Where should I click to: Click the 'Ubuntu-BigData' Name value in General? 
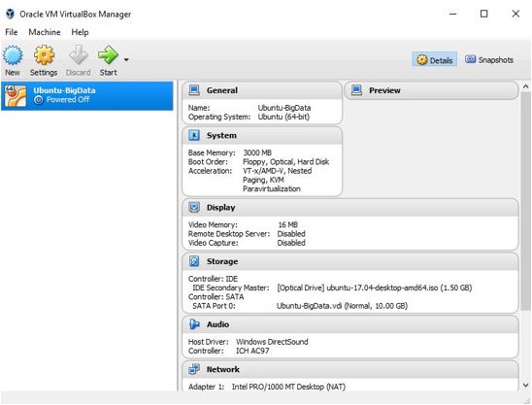click(x=284, y=108)
